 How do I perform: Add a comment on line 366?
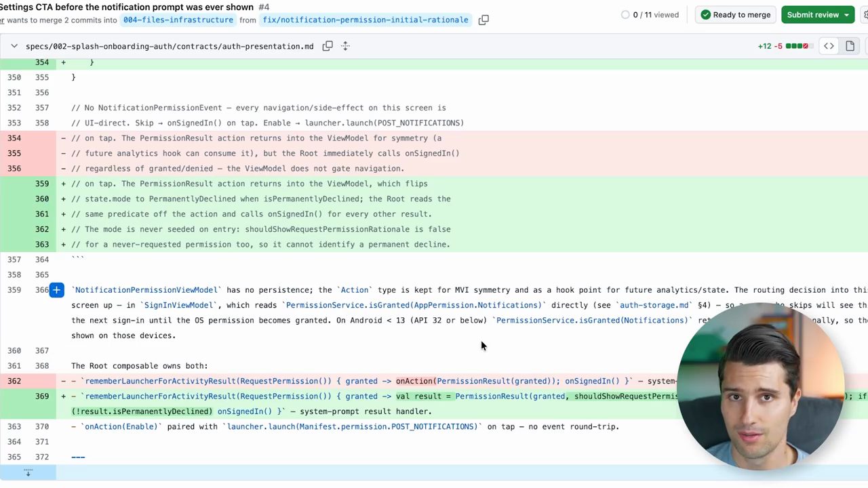click(56, 290)
